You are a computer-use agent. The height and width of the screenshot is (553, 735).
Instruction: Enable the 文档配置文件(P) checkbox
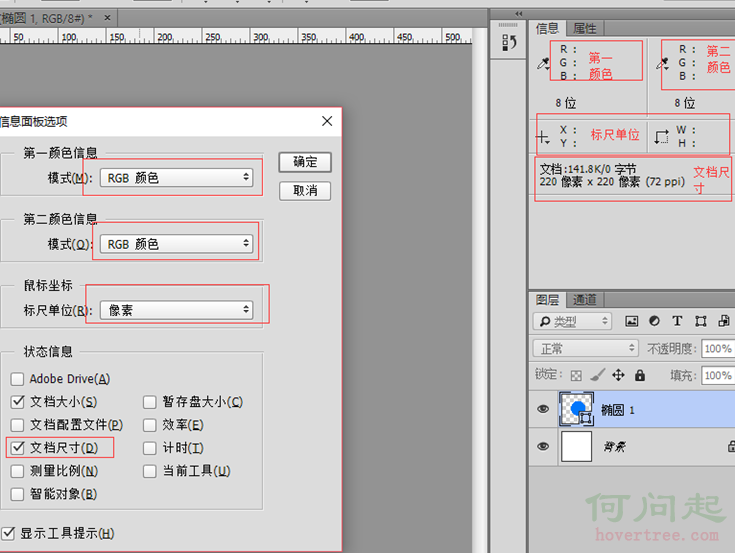tap(17, 425)
